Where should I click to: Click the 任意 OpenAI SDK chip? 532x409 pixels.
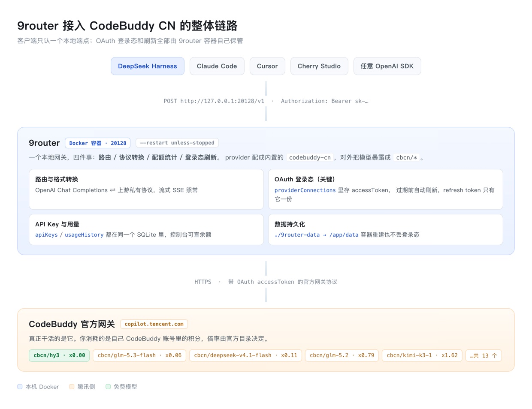click(387, 66)
